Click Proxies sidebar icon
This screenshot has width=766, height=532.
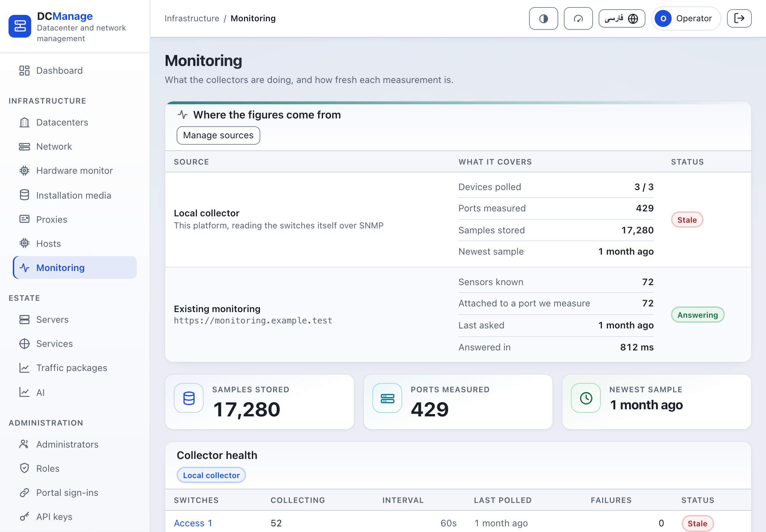(24, 219)
